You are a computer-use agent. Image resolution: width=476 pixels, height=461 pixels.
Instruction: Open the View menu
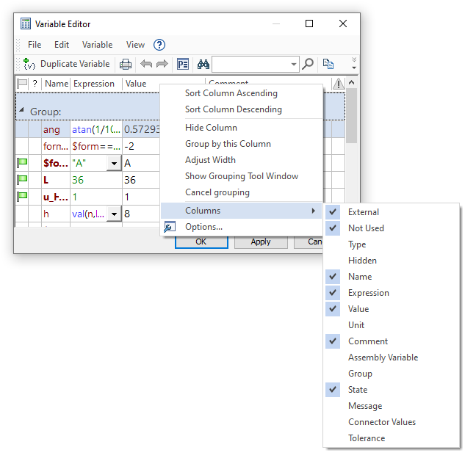pyautogui.click(x=135, y=45)
